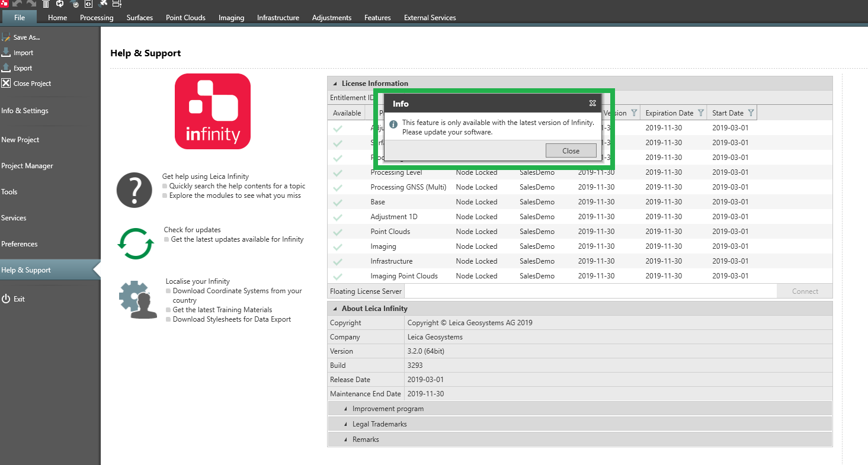868x465 pixels.
Task: Click the Export up-arrow icon in sidebar
Action: coord(6,68)
